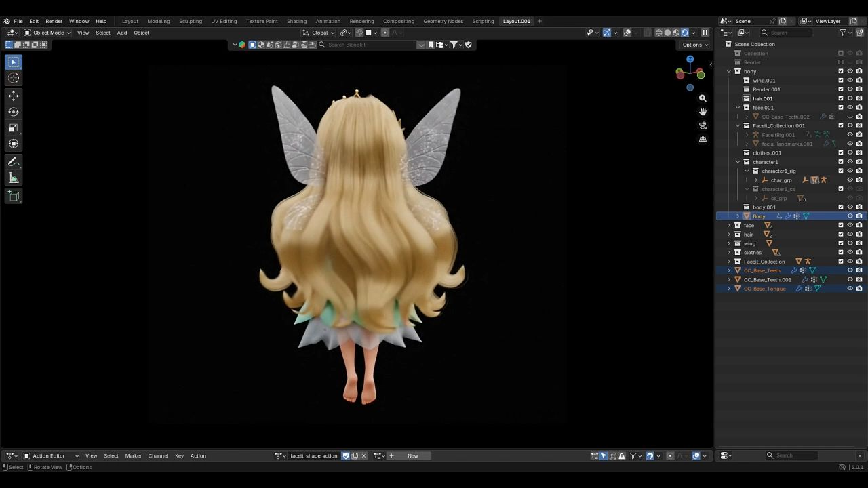This screenshot has width=868, height=488.
Task: Click the fake user shield for faceit_shape_action
Action: click(346, 455)
